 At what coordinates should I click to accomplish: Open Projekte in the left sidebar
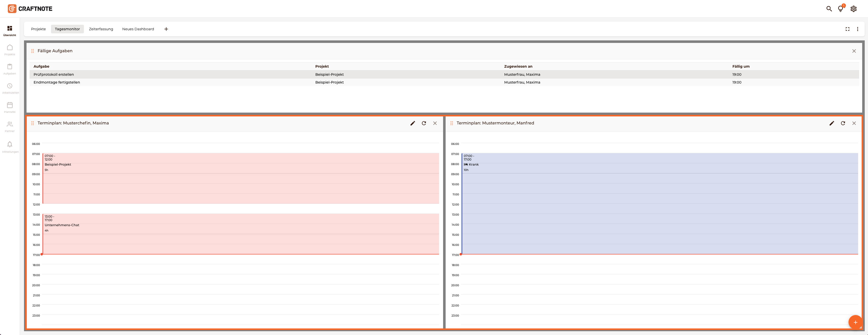coord(9,49)
